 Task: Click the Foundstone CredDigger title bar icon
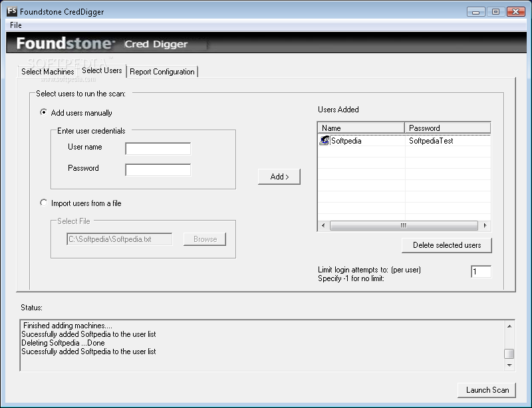12,11
